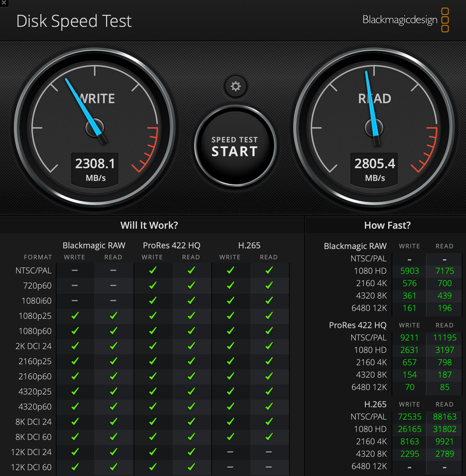Image resolution: width=466 pixels, height=476 pixels.
Task: Click ProRes 422 HQ write checkmark for 1080p60
Action: coord(153,331)
